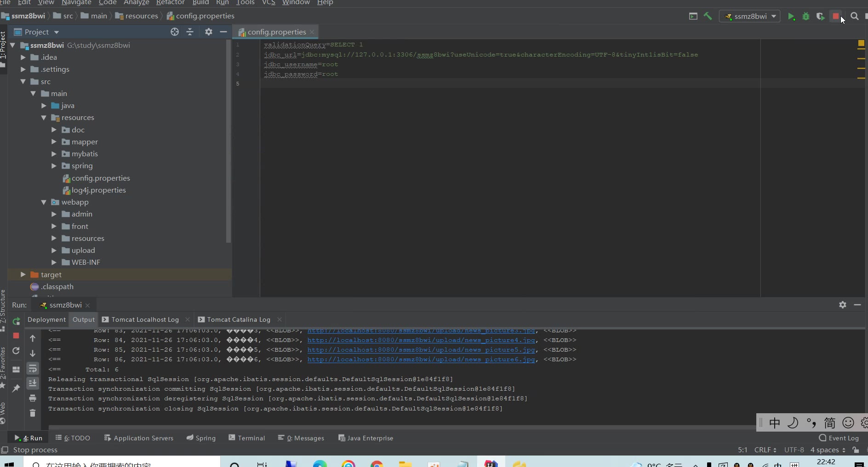Collapse the src folder

coord(23,81)
